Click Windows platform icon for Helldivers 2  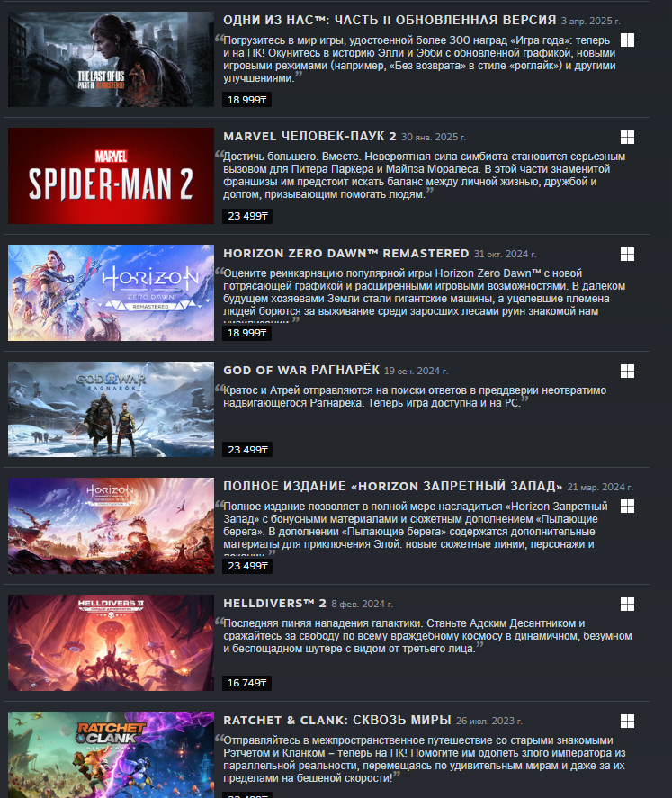(x=627, y=604)
